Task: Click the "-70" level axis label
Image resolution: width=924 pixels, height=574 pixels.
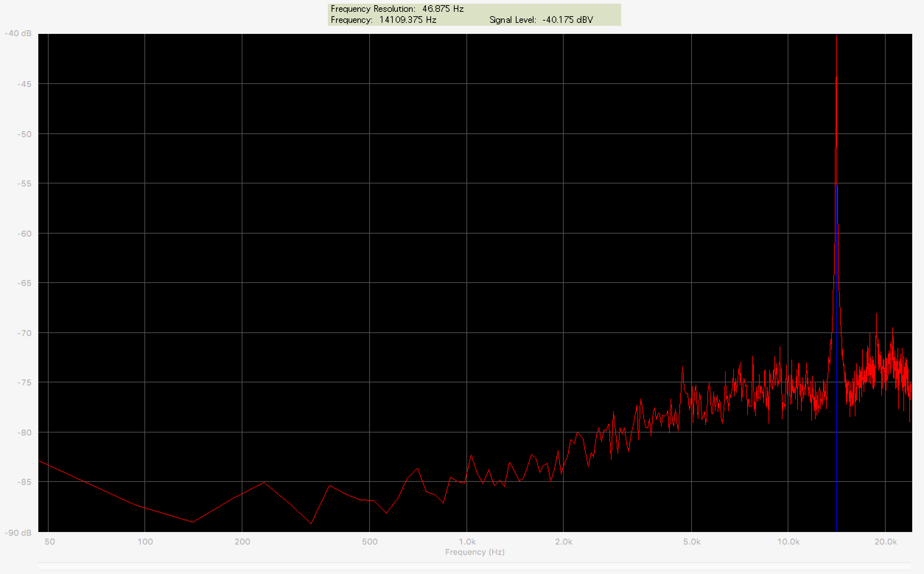Action: coord(24,333)
